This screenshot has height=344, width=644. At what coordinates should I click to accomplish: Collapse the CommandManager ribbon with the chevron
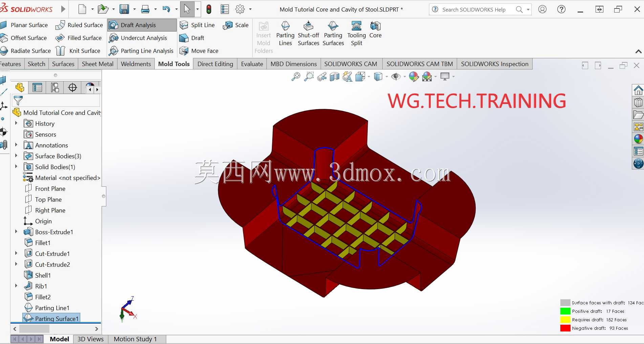638,52
